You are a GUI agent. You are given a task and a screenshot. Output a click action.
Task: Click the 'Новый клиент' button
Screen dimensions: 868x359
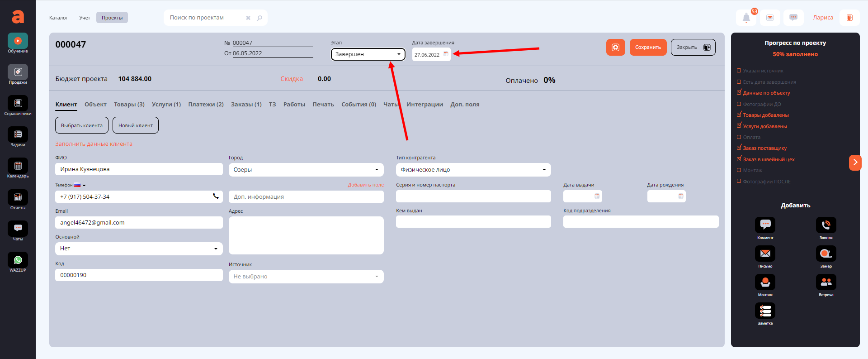pos(135,125)
